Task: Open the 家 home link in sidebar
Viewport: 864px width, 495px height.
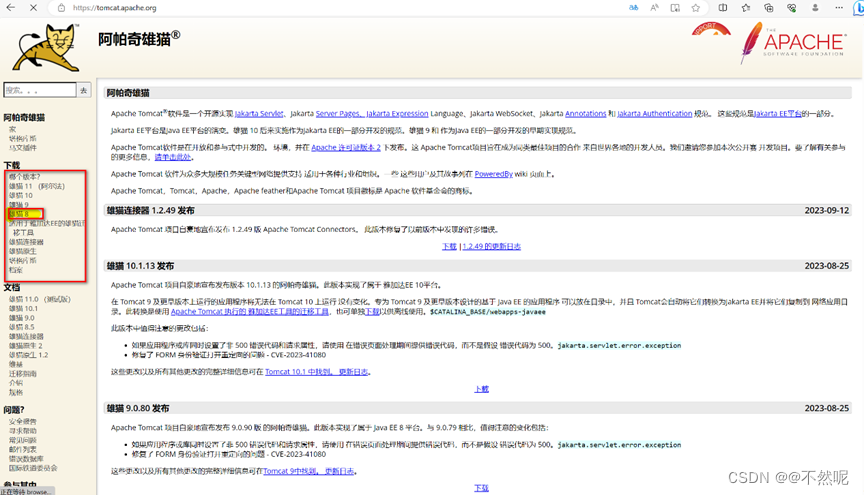Action: [12, 130]
